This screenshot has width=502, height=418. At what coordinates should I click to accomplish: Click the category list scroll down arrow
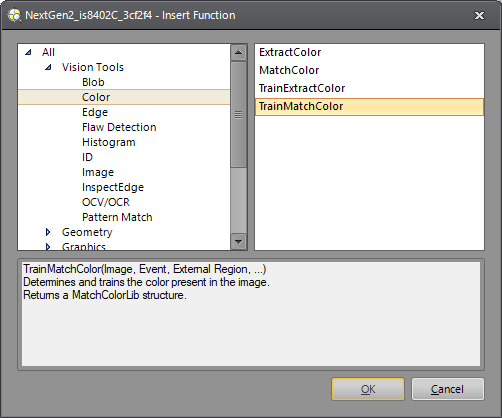point(238,241)
